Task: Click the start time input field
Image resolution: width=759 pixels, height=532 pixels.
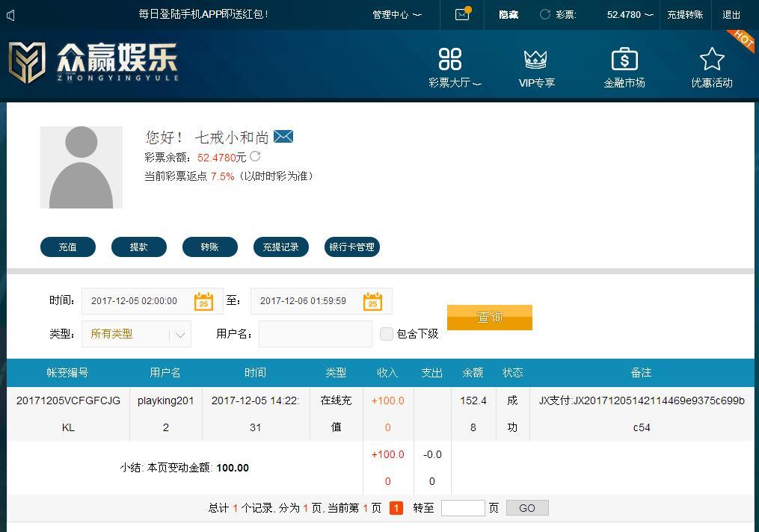Action: point(153,301)
